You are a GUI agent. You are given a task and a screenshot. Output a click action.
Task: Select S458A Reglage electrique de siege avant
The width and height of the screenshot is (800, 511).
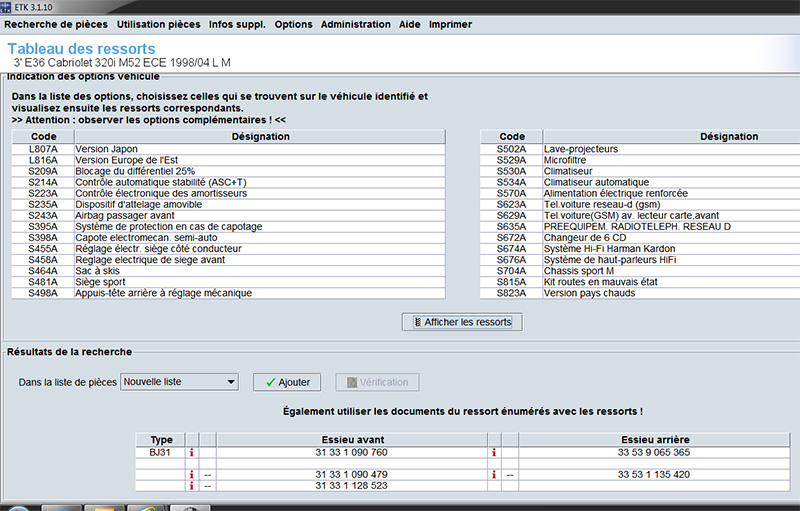[229, 260]
